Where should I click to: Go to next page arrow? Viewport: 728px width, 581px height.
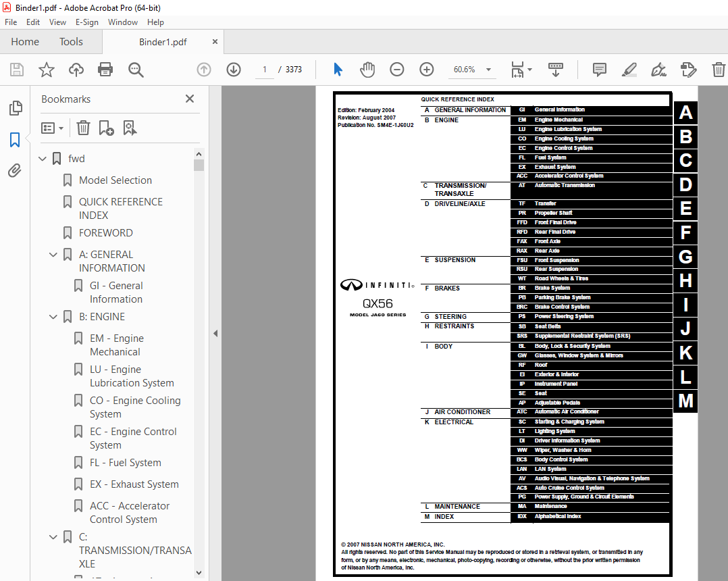pyautogui.click(x=234, y=70)
